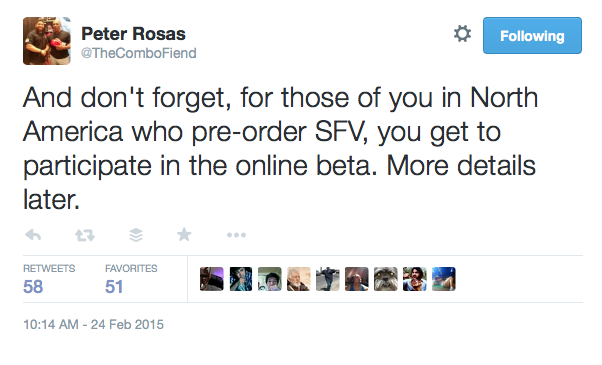View the 58 retweets list
The height and width of the screenshot is (365, 602).
49,279
